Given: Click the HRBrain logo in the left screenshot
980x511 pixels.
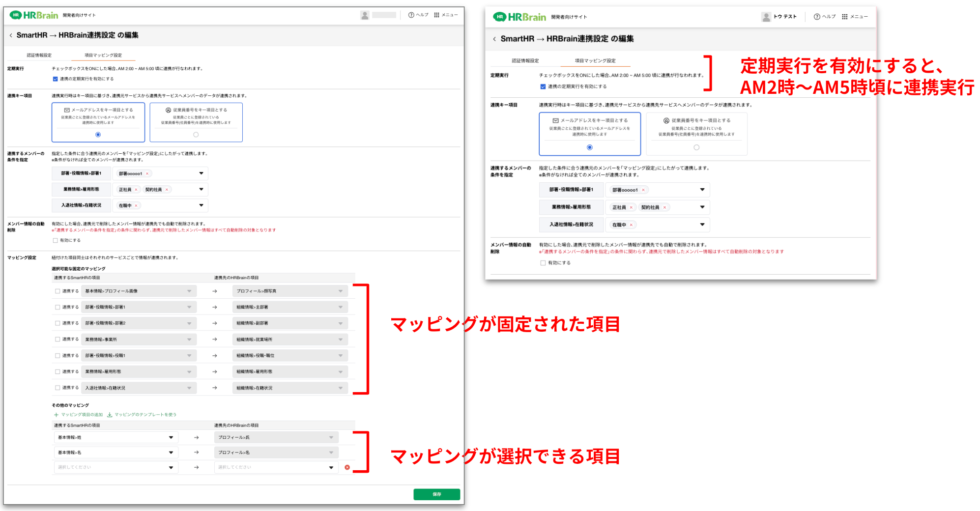Looking at the screenshot, I should [34, 15].
